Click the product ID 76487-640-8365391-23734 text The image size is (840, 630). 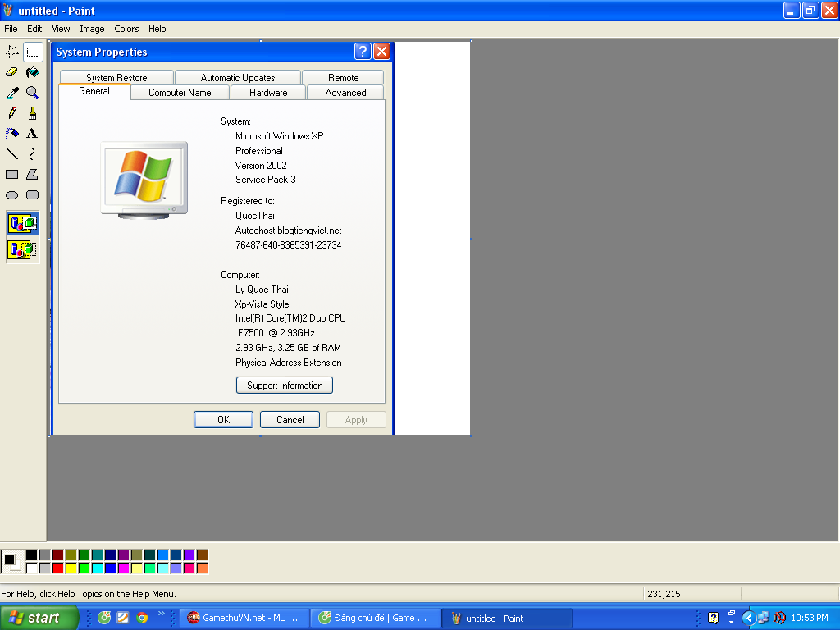pos(288,244)
